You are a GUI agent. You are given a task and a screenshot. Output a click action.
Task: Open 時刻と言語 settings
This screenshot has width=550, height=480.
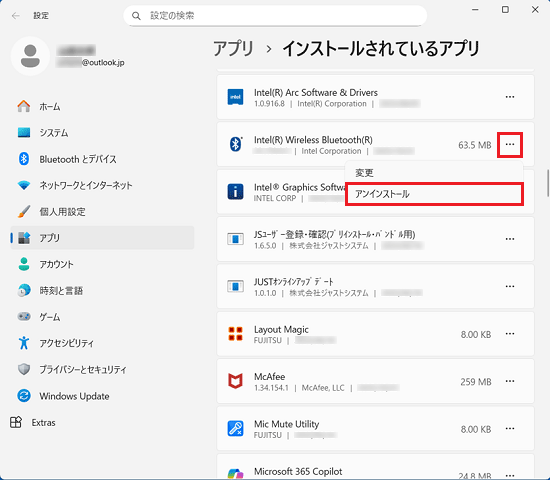coord(102,291)
